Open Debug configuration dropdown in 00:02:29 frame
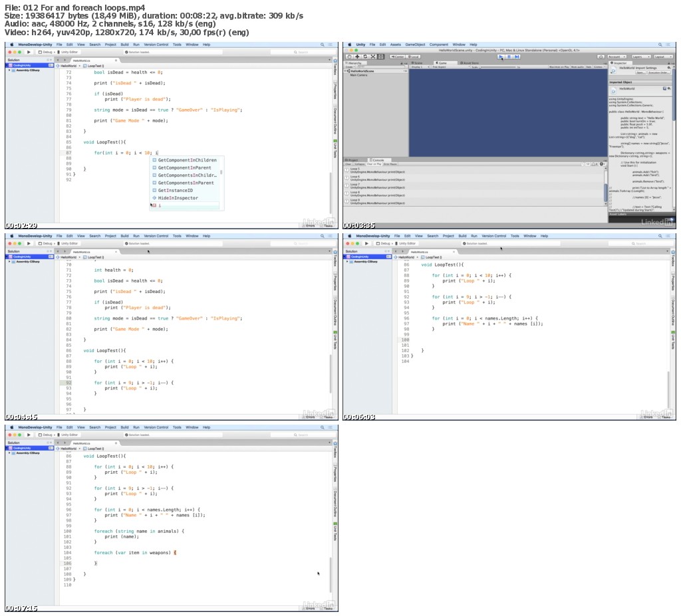This screenshot has height=616, width=681. (x=47, y=52)
